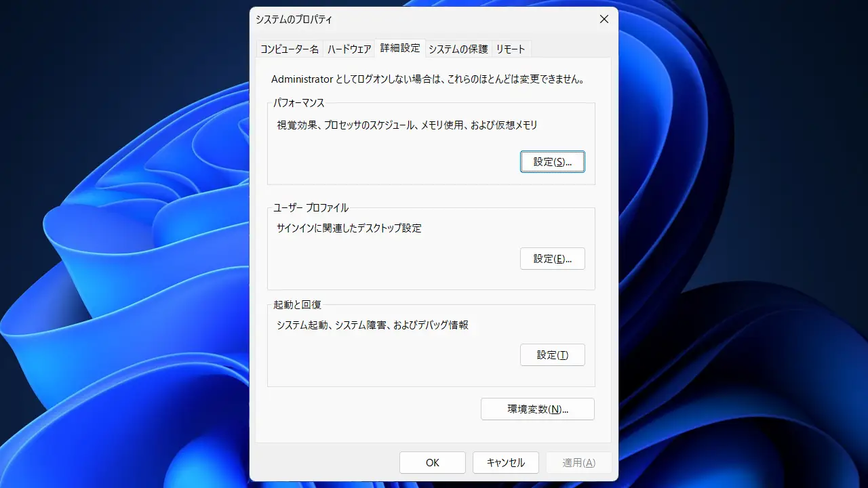Switch to the リモート tab
Viewport: 868px width, 488px height.
(511, 49)
